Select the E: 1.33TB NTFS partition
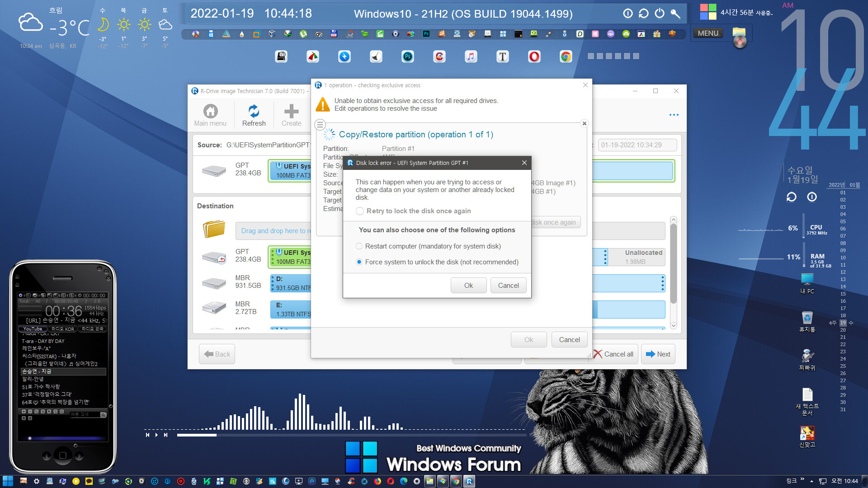The image size is (868, 488). pos(291,310)
